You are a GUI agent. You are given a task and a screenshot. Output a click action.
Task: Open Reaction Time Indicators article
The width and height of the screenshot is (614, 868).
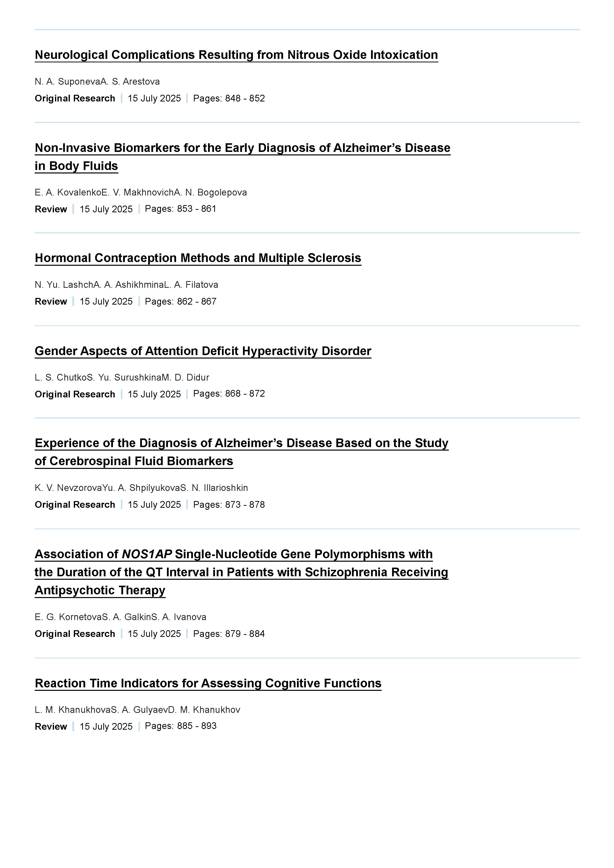click(208, 683)
